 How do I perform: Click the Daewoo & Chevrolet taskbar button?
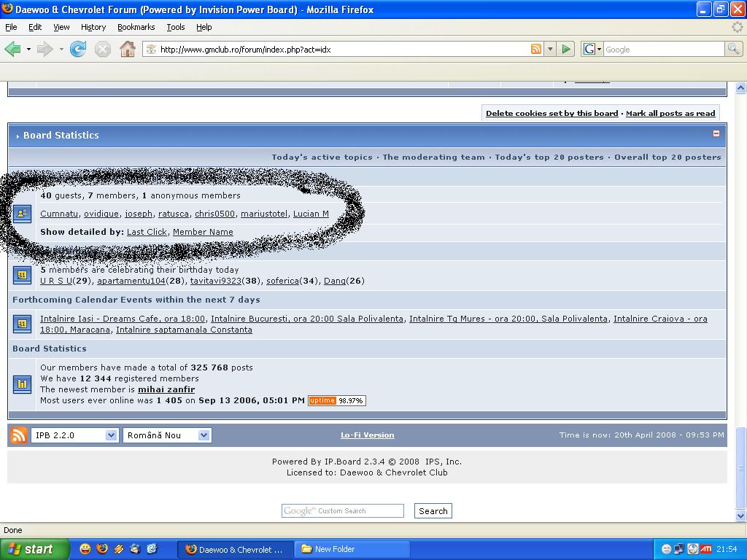point(234,549)
